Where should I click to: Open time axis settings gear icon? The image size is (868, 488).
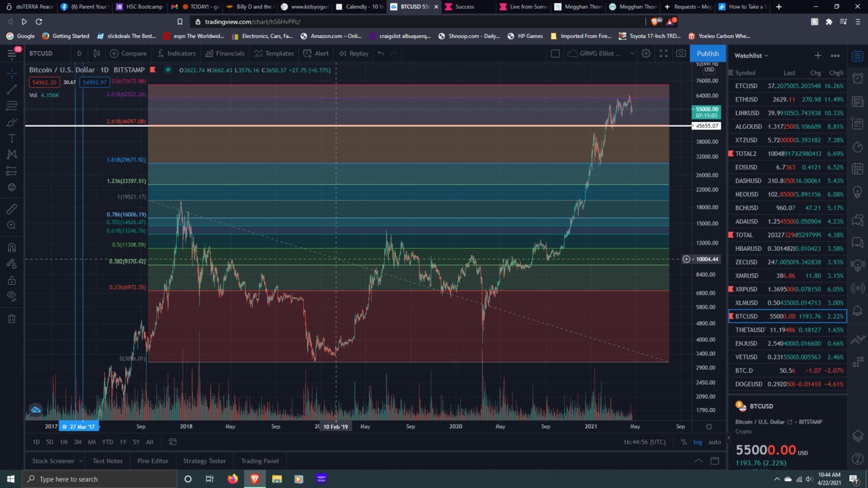point(709,426)
